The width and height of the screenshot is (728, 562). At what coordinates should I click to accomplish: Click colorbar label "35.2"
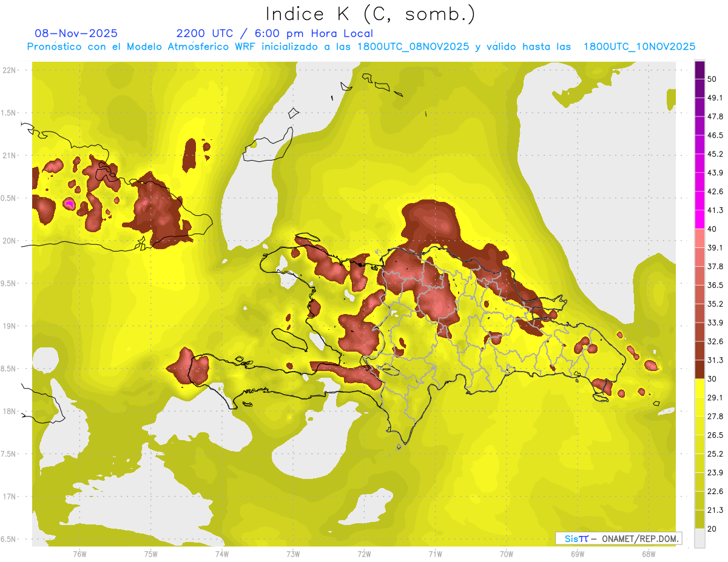point(715,304)
